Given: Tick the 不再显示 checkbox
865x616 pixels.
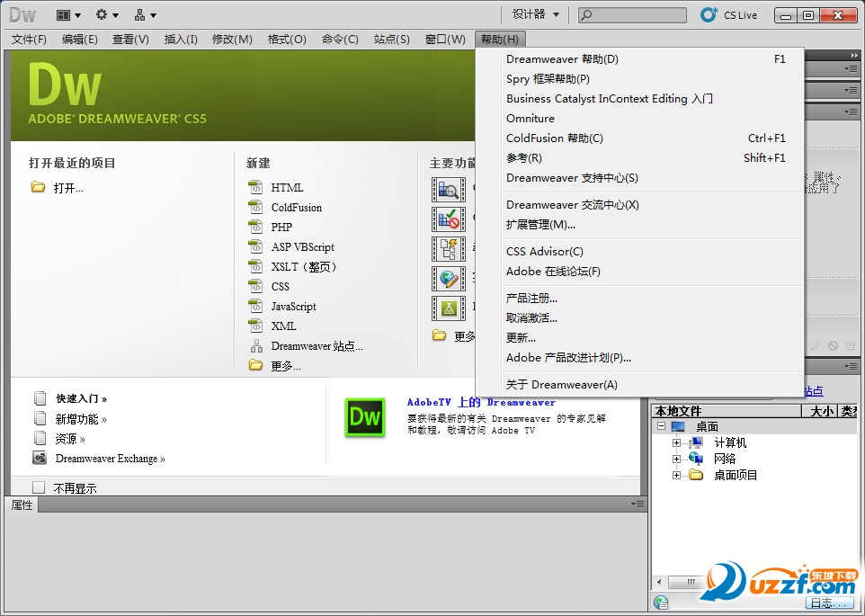Looking at the screenshot, I should point(39,487).
